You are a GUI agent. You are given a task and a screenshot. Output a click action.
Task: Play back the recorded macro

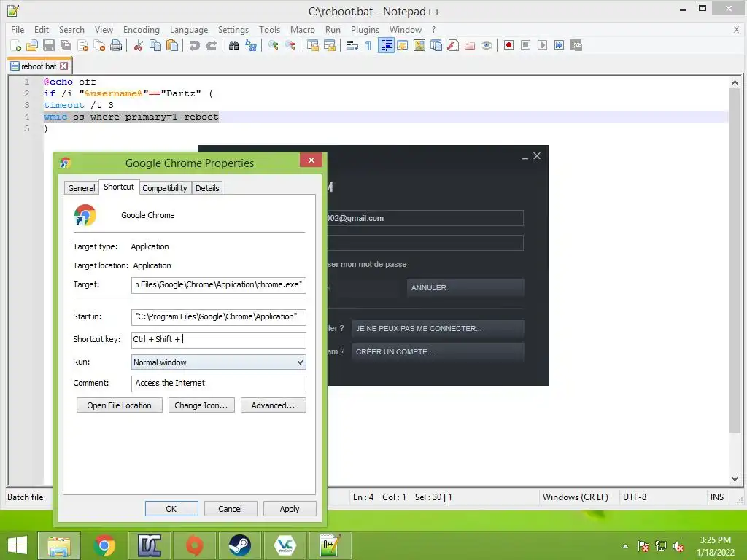tap(542, 45)
